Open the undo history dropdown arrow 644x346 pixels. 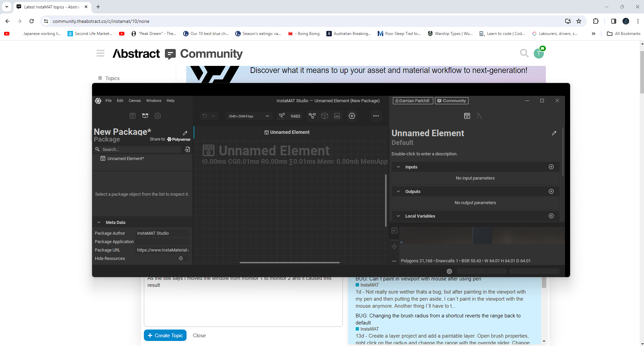[x=213, y=116]
